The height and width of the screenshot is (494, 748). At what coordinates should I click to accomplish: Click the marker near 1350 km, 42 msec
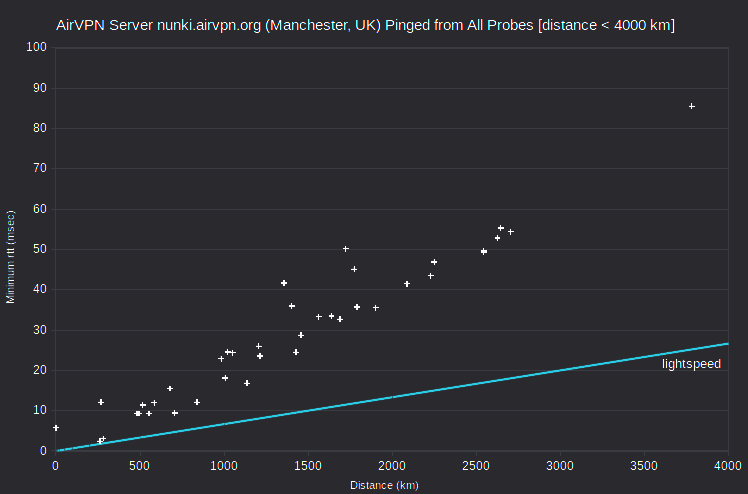[x=284, y=283]
